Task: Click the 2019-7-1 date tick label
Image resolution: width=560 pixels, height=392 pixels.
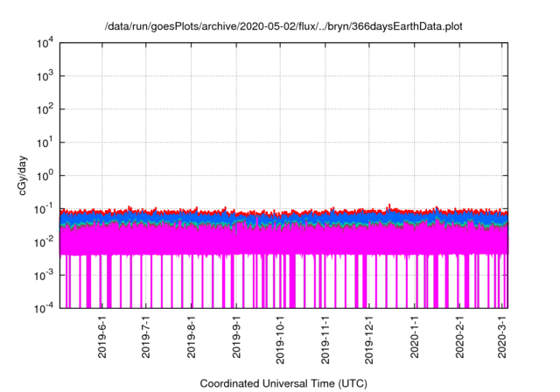Action: tap(146, 337)
